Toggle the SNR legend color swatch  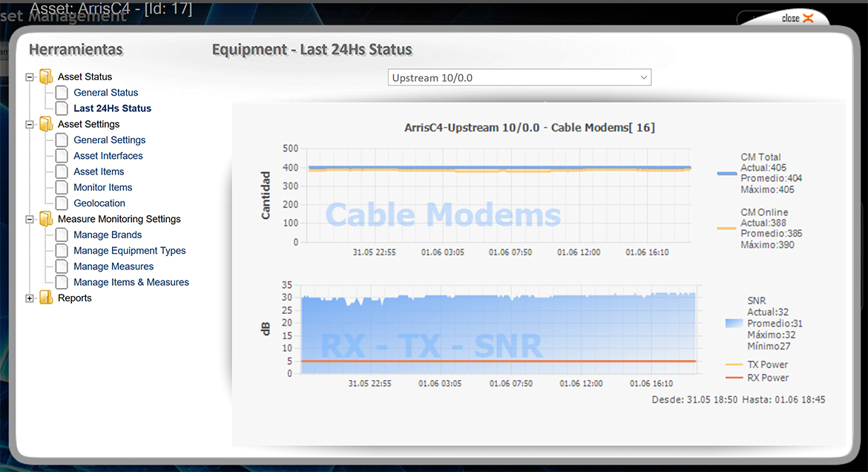coord(734,324)
